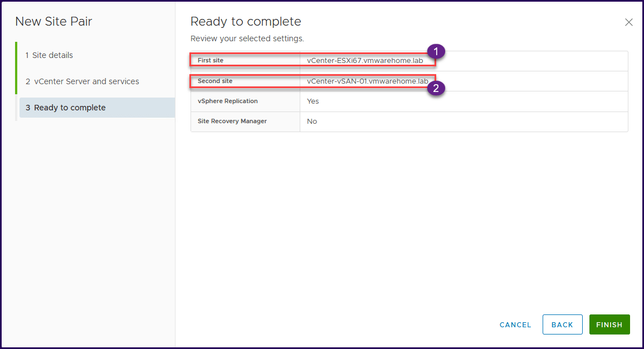
Task: Click the No value for Site Recovery Manager
Action: [x=312, y=122]
